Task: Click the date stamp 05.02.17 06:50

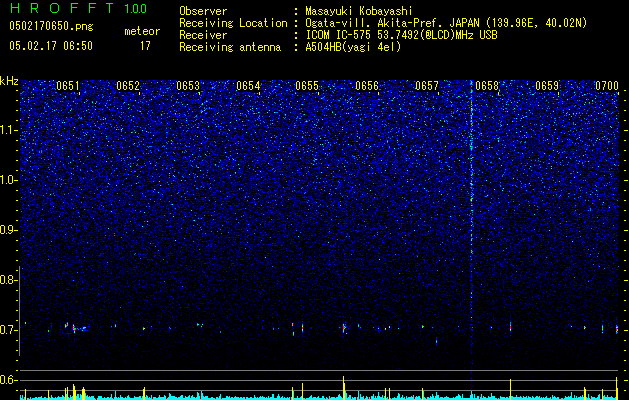Action: [51, 46]
